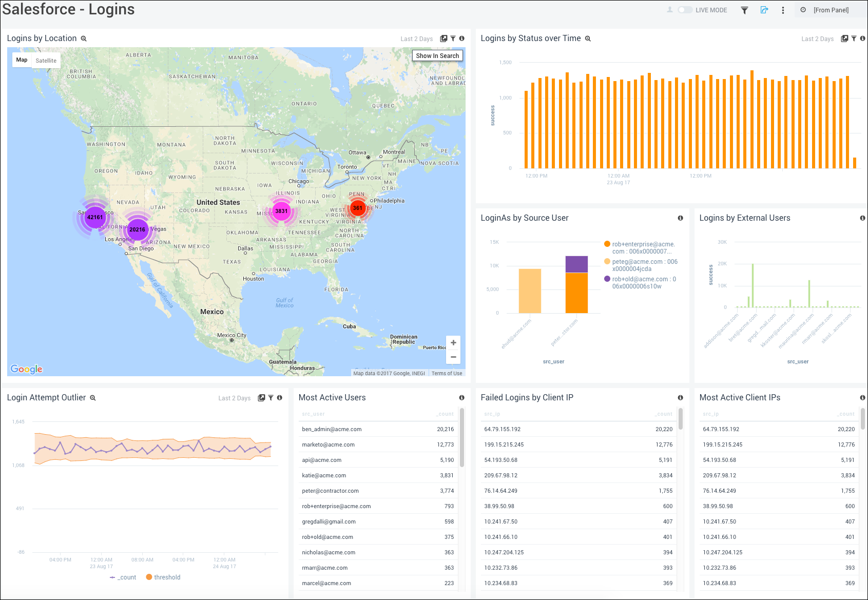Screen dimensions: 868x600
Task: Open the filter icon on Login Attempt Outlier panel
Action: pos(271,397)
